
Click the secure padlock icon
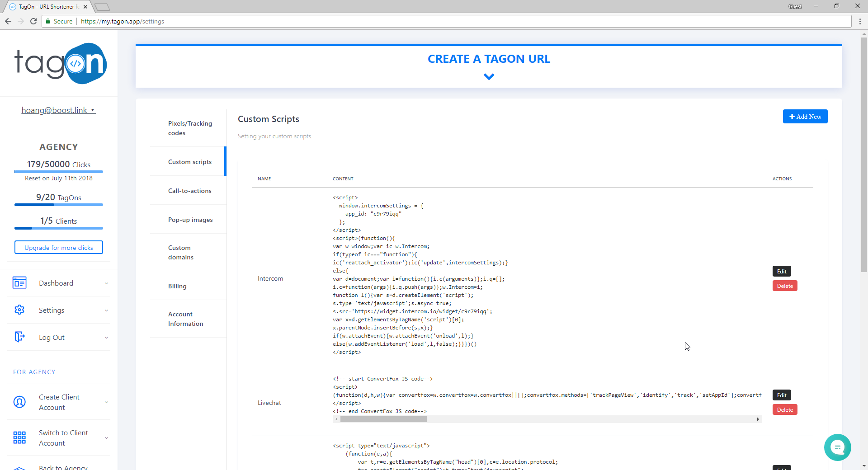[48, 21]
